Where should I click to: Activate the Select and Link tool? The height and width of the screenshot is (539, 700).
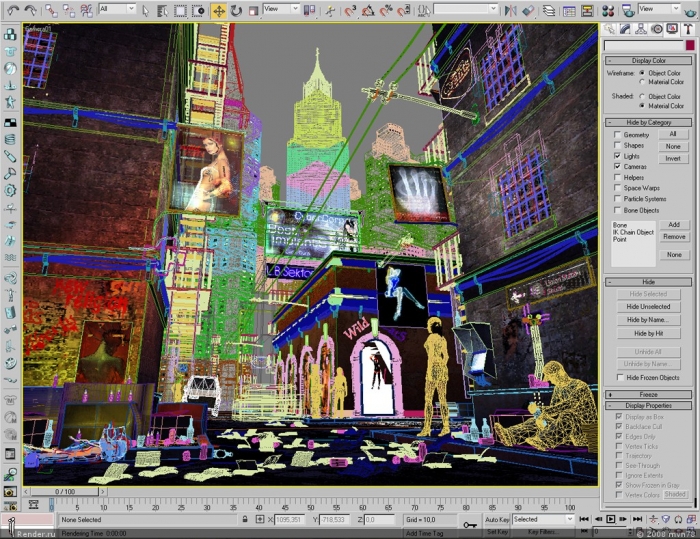point(51,10)
